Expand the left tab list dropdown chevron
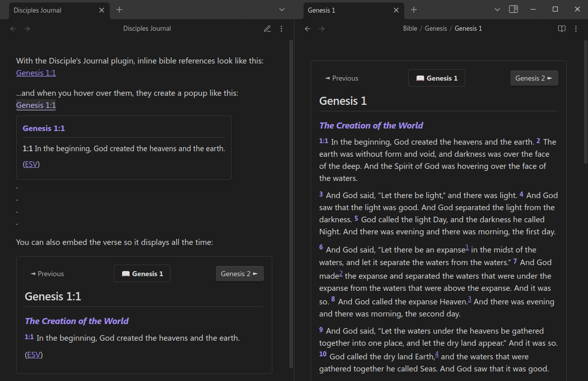This screenshot has height=381, width=588. point(282,10)
